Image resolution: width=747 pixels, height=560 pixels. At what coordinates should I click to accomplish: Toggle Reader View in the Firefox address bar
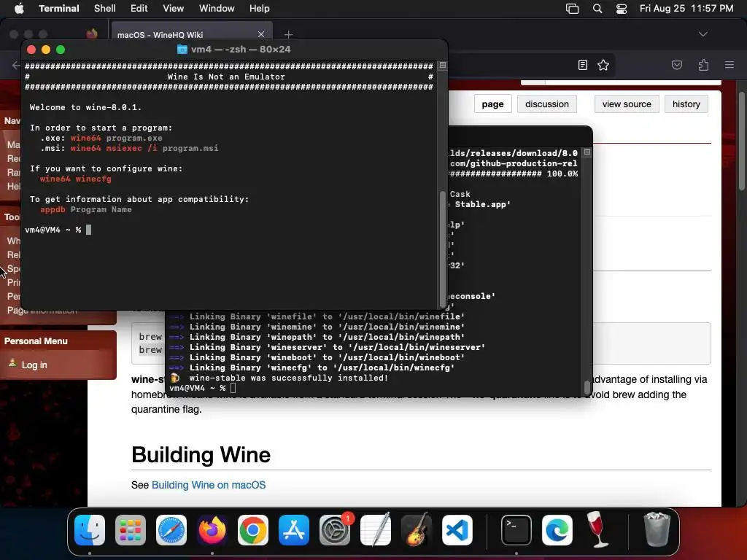pos(583,65)
